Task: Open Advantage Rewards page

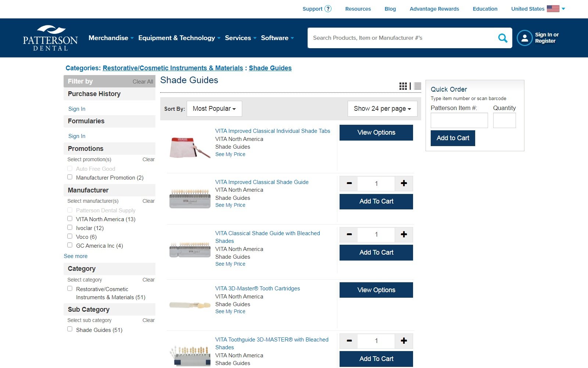Action: (x=434, y=9)
